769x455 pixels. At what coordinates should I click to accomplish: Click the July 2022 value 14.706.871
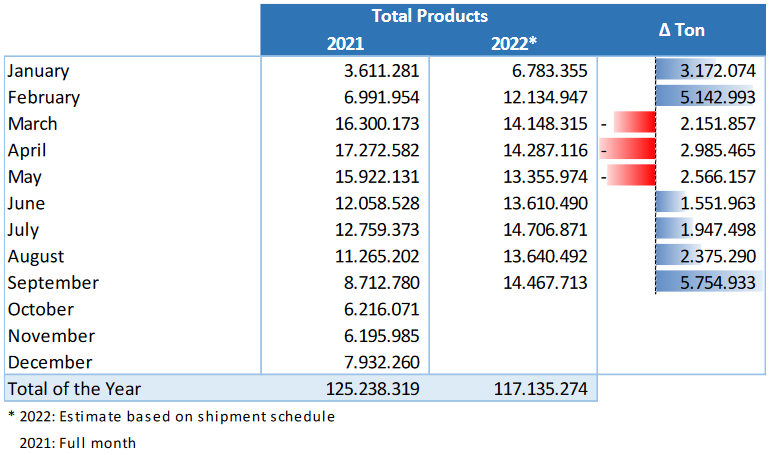[546, 230]
